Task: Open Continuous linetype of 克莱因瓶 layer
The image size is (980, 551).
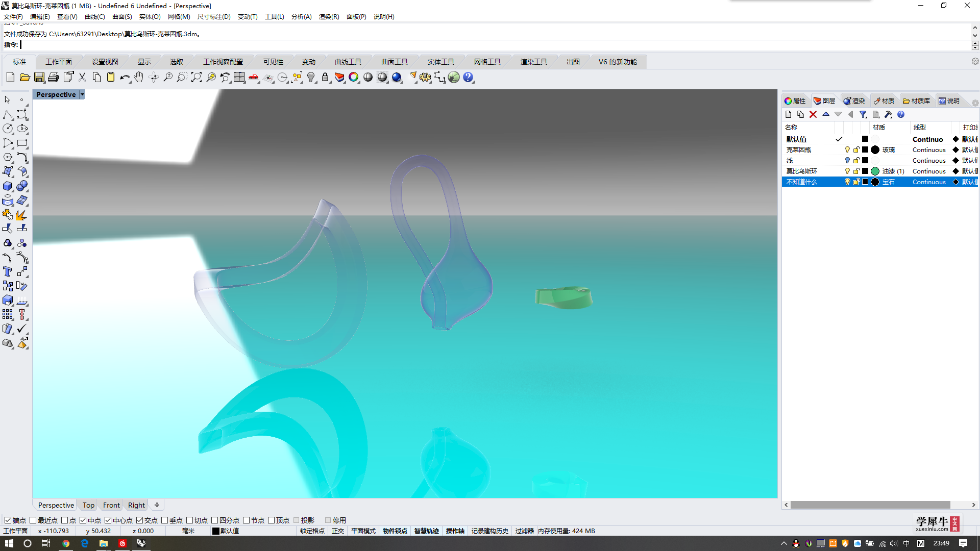Action: point(929,150)
